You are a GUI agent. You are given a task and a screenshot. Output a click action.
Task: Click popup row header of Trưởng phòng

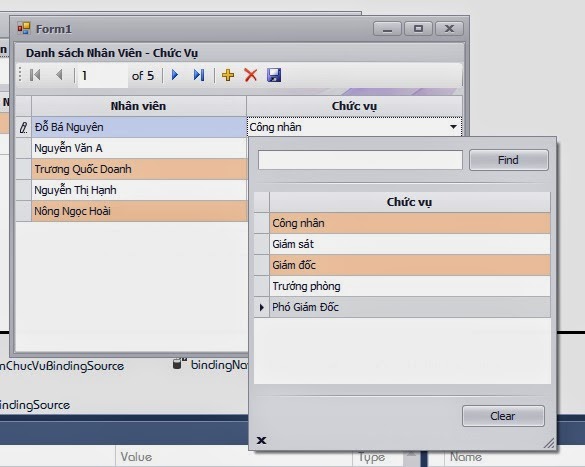coord(262,286)
